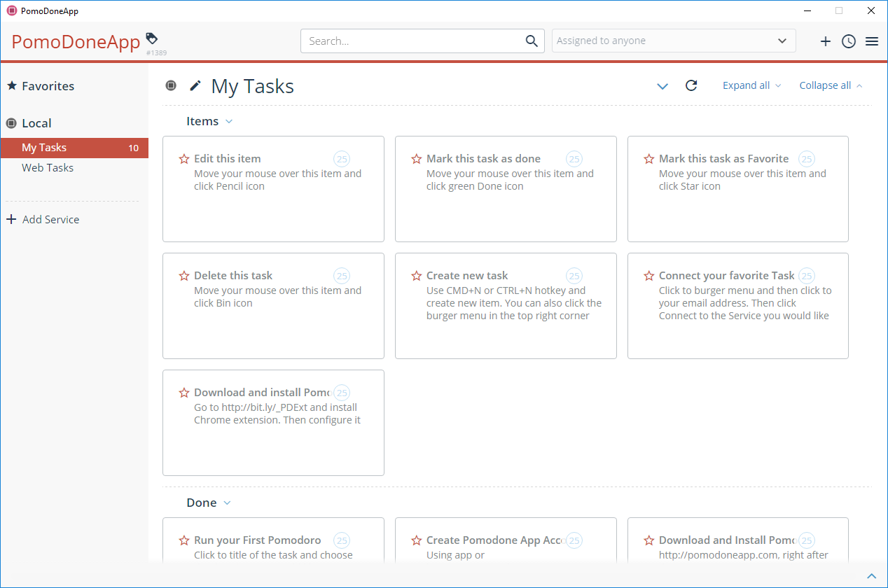This screenshot has height=588, width=888.
Task: Open the Mark this task as done title
Action: click(x=483, y=159)
